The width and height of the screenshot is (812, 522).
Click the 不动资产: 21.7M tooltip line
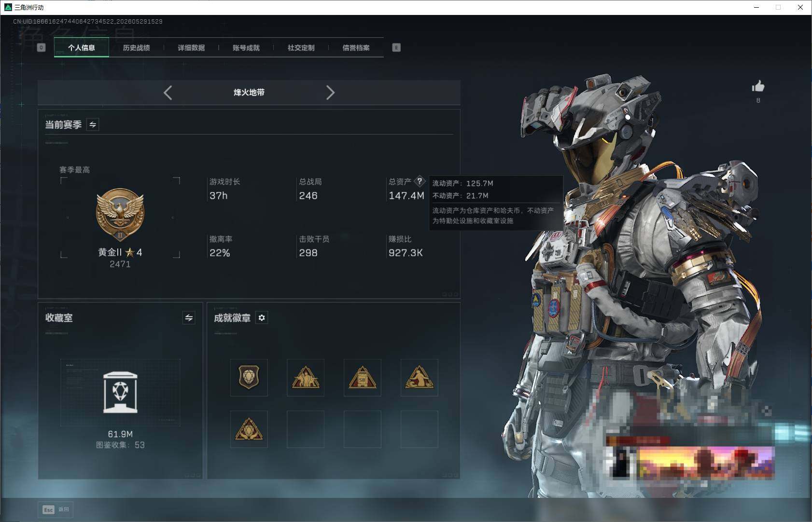tap(460, 195)
